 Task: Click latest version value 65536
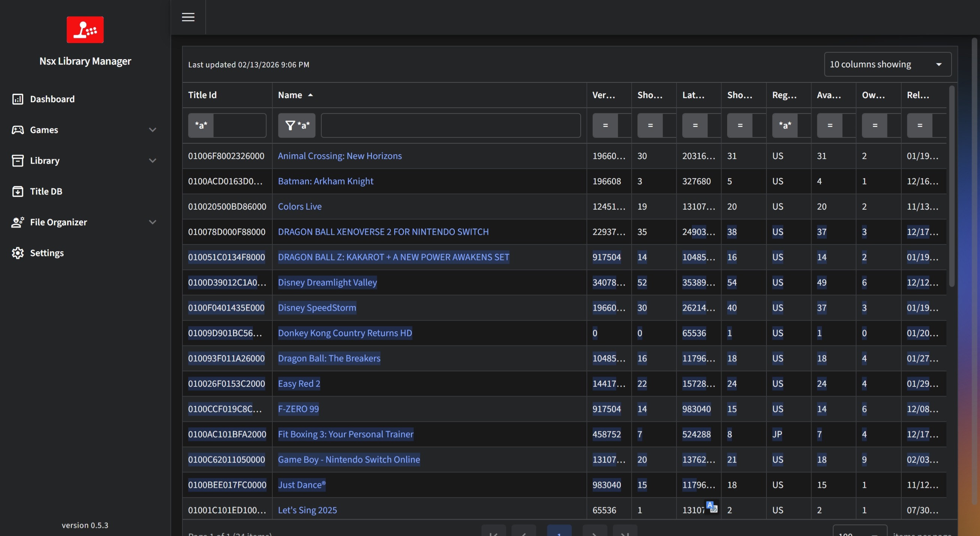tap(694, 333)
